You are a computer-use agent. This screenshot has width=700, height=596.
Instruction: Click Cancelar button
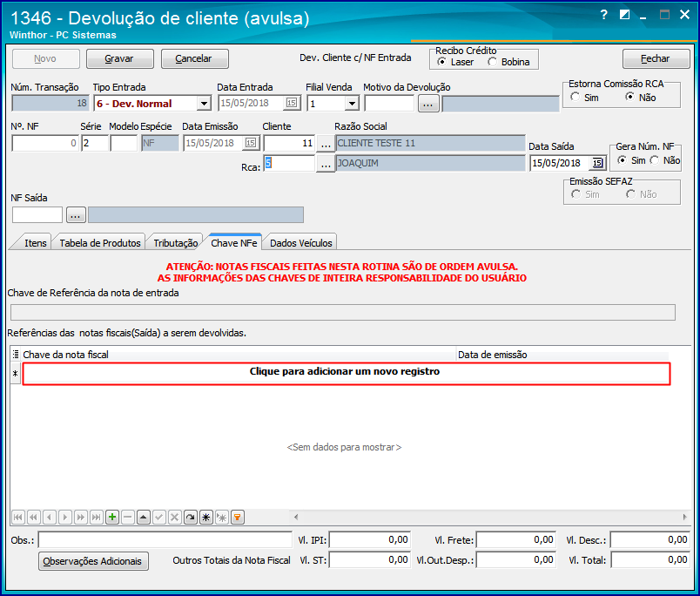194,58
